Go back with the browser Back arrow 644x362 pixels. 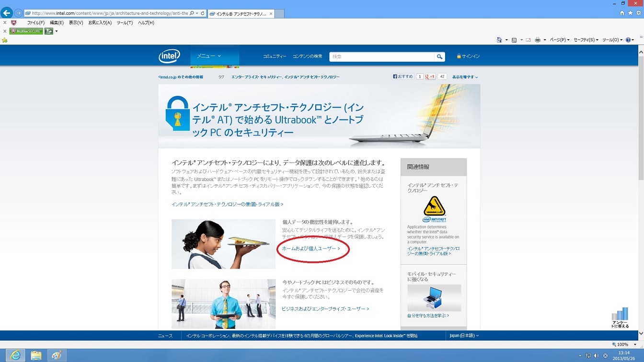7,13
